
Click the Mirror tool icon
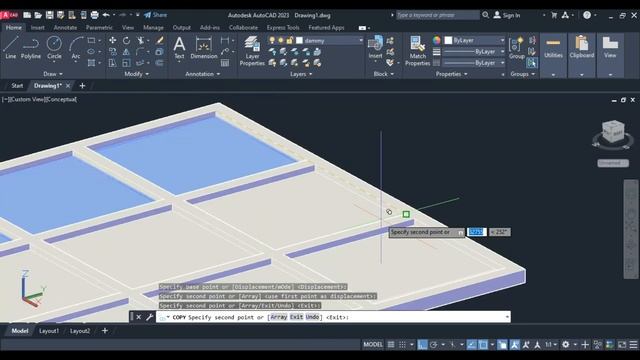(x=127, y=52)
